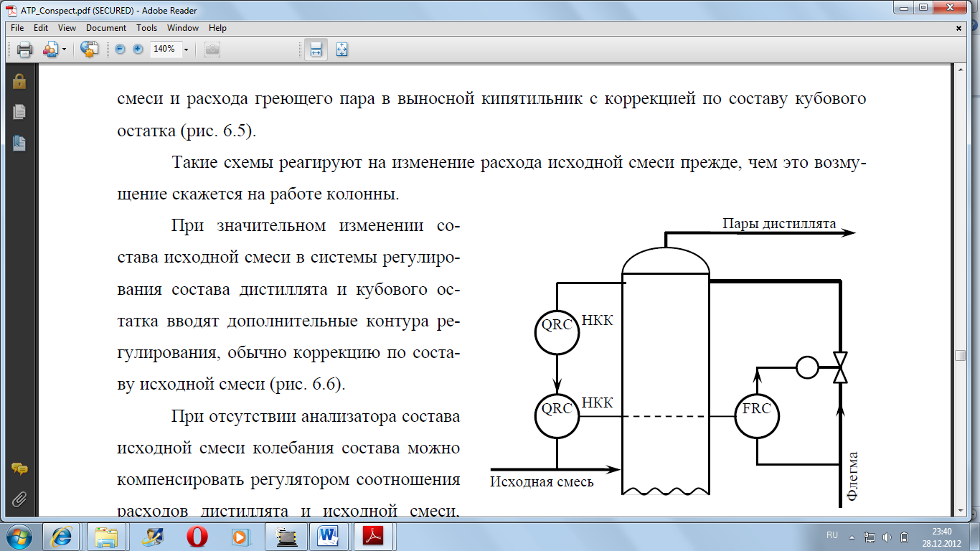
Task: Click the FRC circle in the diagram
Action: 758,415
